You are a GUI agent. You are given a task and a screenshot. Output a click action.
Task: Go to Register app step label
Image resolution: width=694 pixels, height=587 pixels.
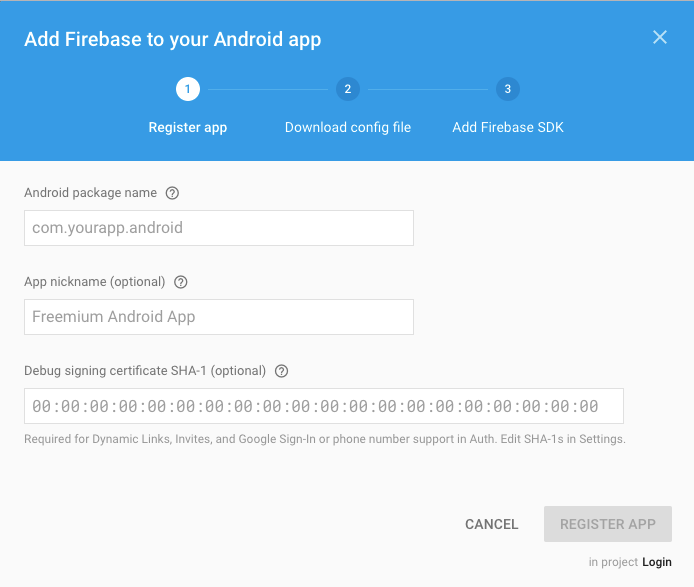click(188, 127)
